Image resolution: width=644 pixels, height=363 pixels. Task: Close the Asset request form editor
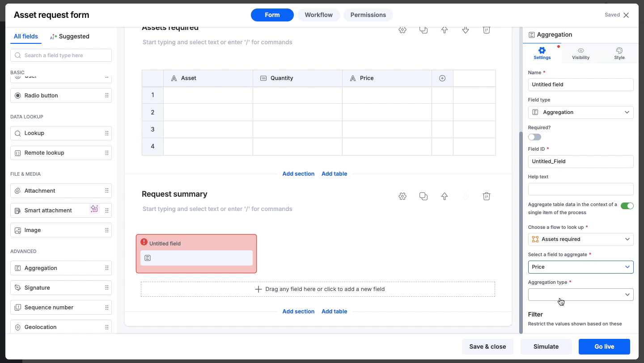point(626,15)
